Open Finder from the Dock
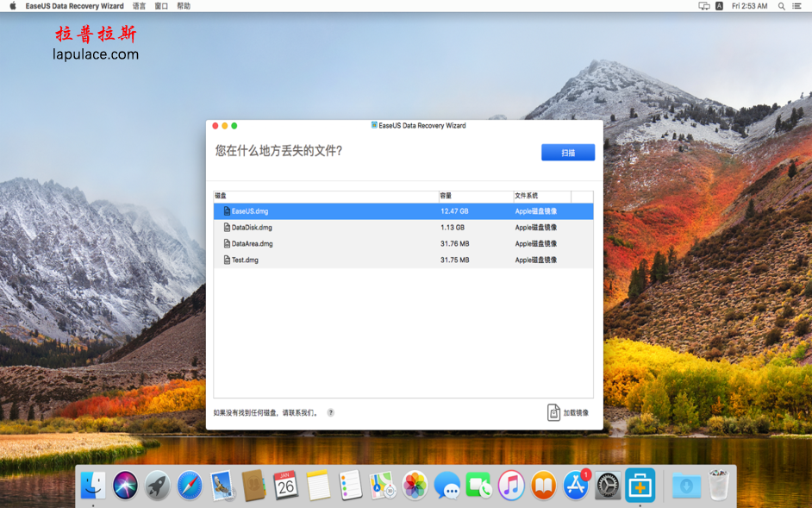Screen dimensions: 812x508 pos(93,485)
